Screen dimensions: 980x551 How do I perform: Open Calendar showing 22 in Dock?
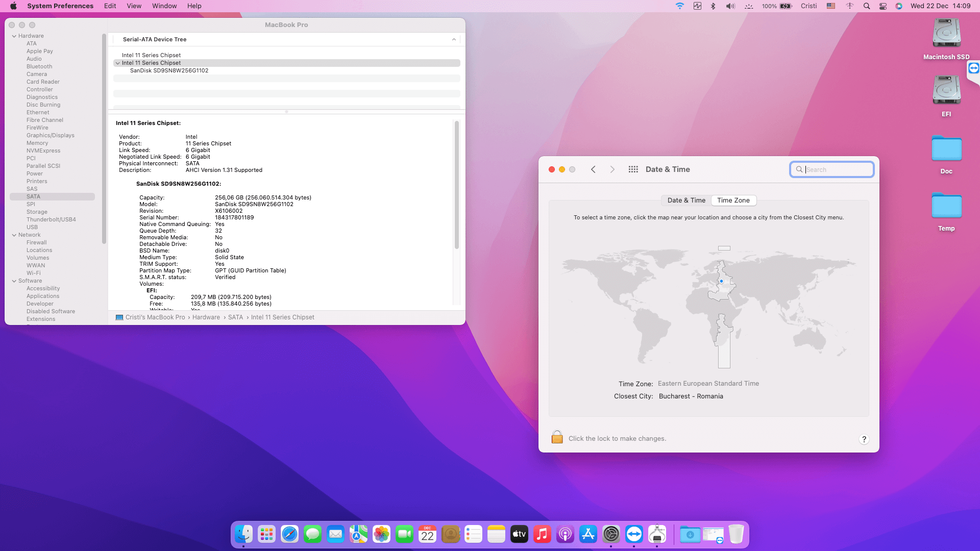point(427,534)
